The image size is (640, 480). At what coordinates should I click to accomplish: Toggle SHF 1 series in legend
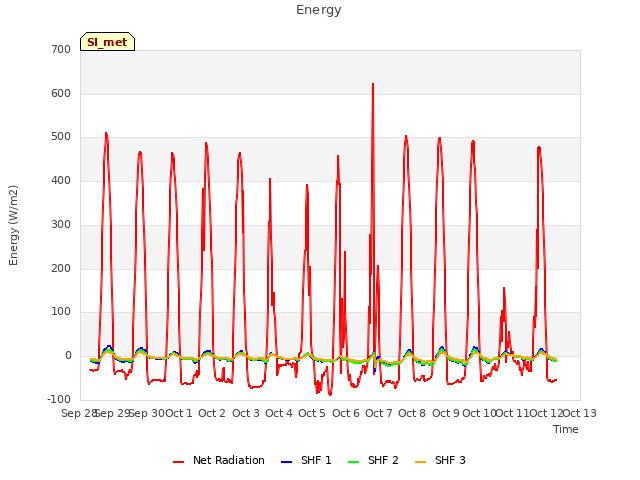click(x=306, y=460)
